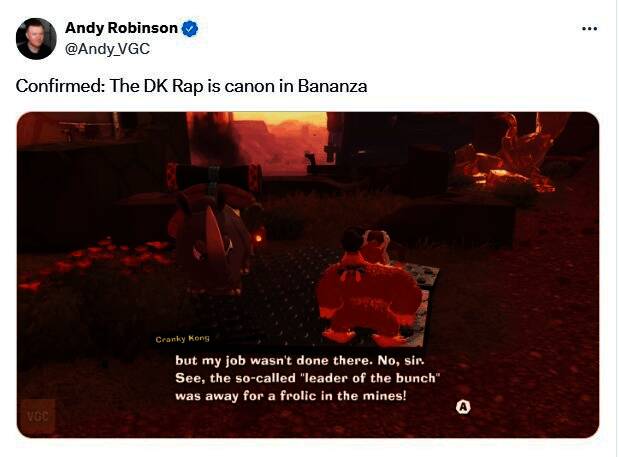This screenshot has height=457, width=619.
Task: Click the VGC watermark logo in image
Action: click(38, 416)
